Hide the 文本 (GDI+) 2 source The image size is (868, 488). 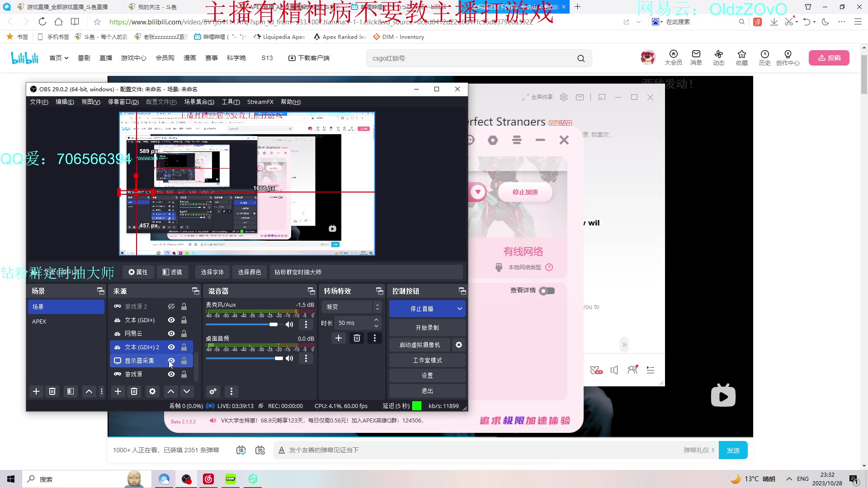tap(171, 347)
